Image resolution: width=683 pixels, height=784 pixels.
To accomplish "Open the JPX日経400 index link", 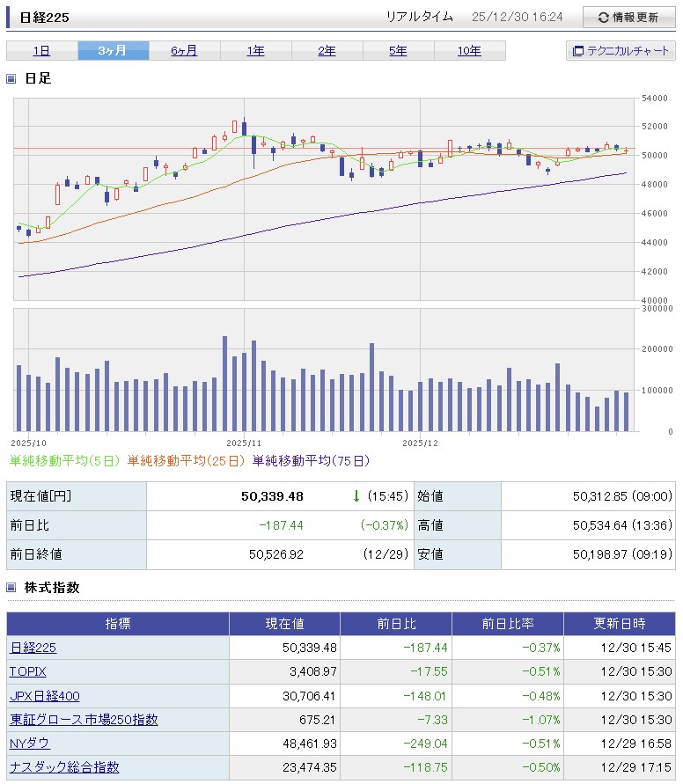I will (x=45, y=696).
